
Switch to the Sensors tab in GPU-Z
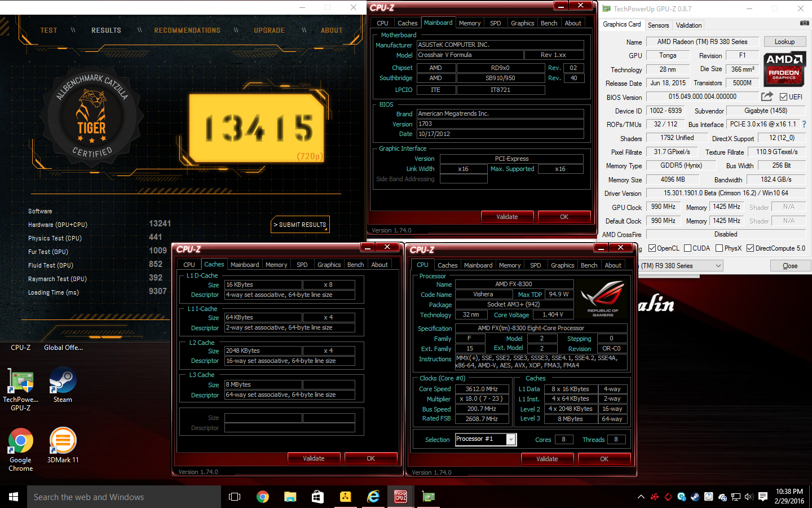click(x=658, y=25)
